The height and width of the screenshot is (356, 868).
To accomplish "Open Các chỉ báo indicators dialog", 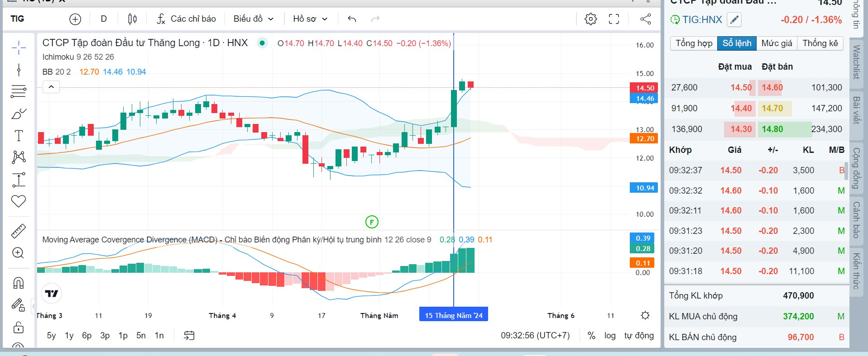I will tap(186, 19).
